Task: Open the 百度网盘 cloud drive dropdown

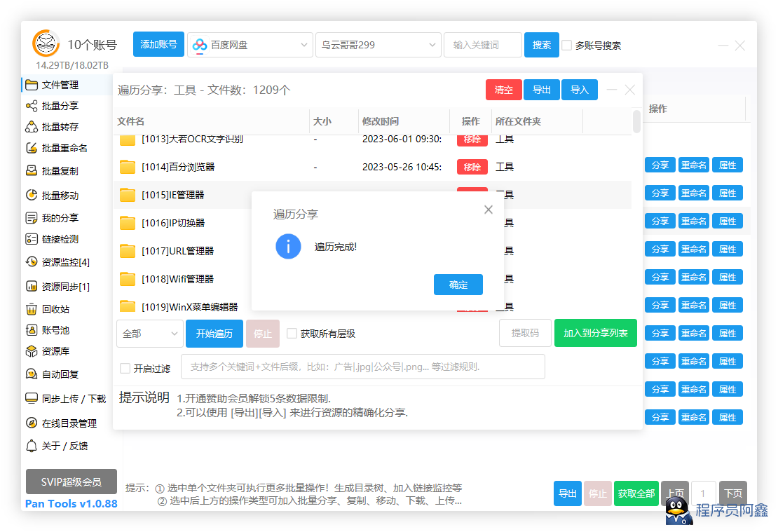Action: pos(250,45)
